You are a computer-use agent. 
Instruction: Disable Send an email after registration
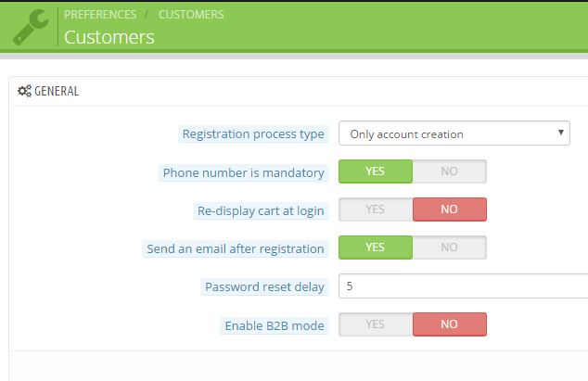coord(449,248)
